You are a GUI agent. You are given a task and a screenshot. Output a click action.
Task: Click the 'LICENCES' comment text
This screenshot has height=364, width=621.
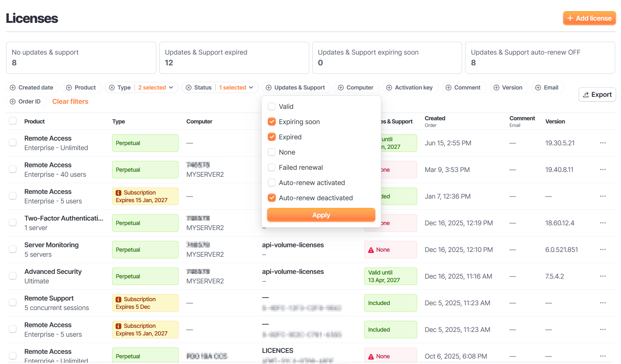(x=277, y=350)
